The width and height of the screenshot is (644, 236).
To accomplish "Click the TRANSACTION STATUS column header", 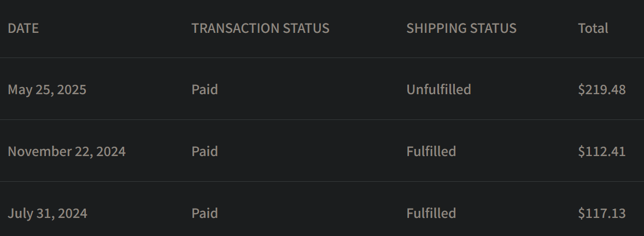I will coord(260,28).
